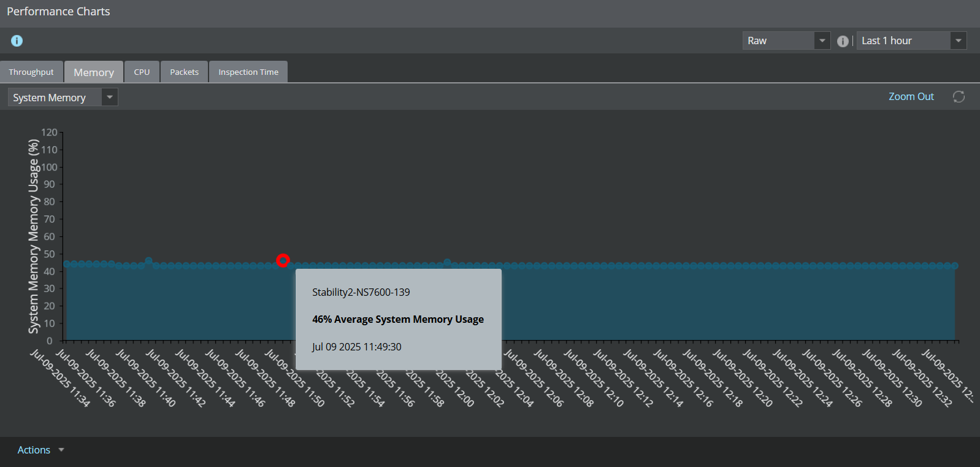Switch to the Throughput tab

click(31, 72)
